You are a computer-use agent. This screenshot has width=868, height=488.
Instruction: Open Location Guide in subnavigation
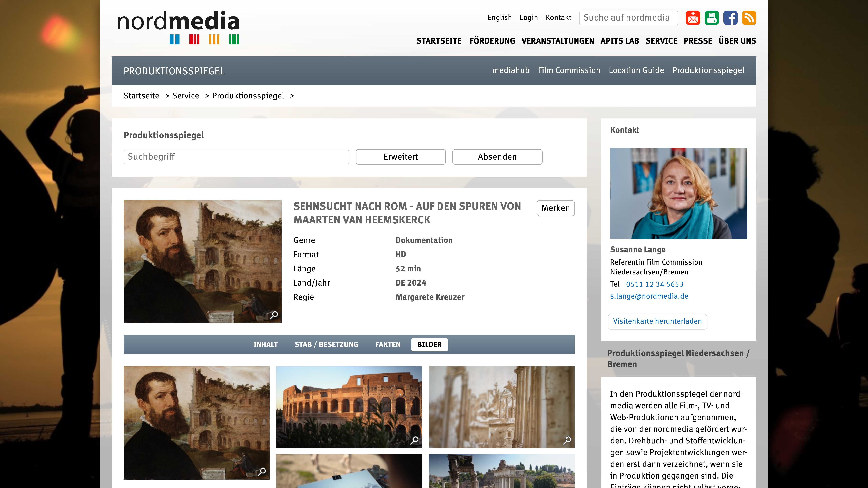636,70
